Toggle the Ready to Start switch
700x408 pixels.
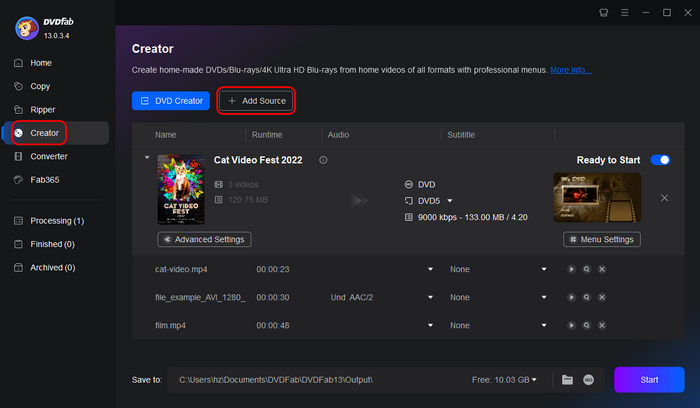tap(660, 160)
